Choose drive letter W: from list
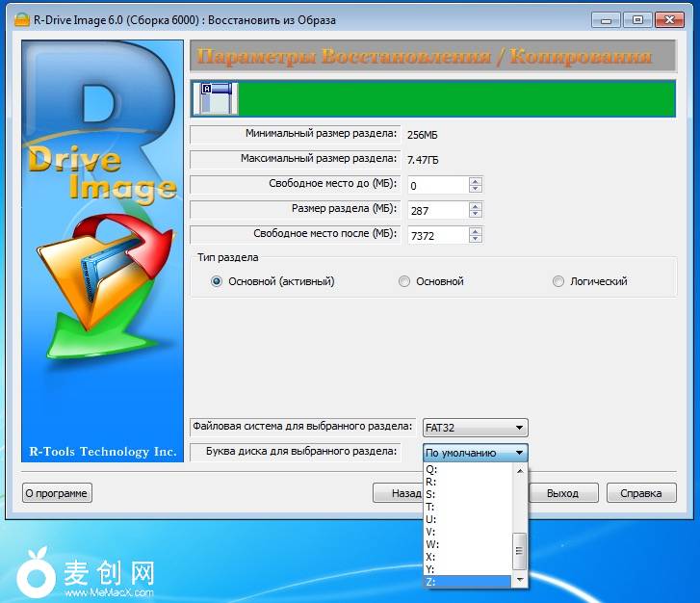This screenshot has width=700, height=603. click(431, 544)
